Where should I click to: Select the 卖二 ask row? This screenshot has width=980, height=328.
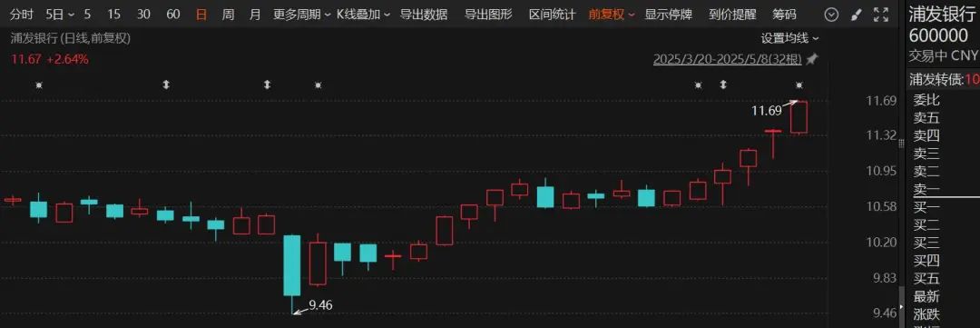(x=926, y=171)
